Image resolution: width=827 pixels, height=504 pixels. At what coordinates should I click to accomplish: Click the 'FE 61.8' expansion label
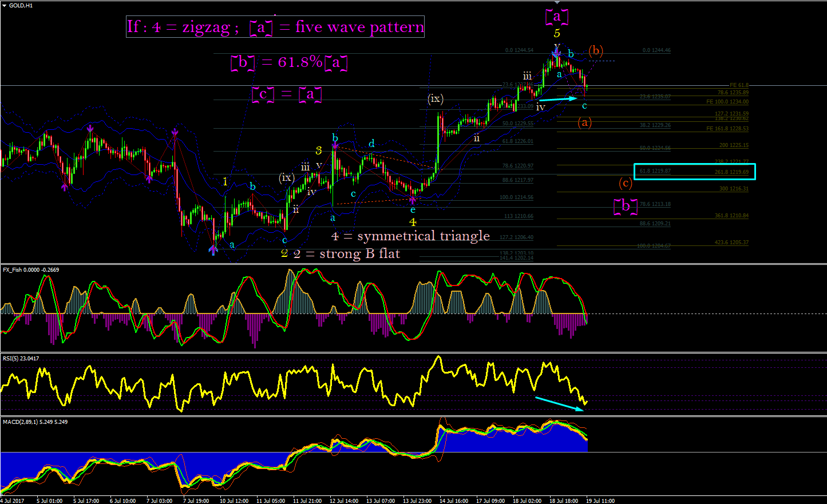coord(739,85)
